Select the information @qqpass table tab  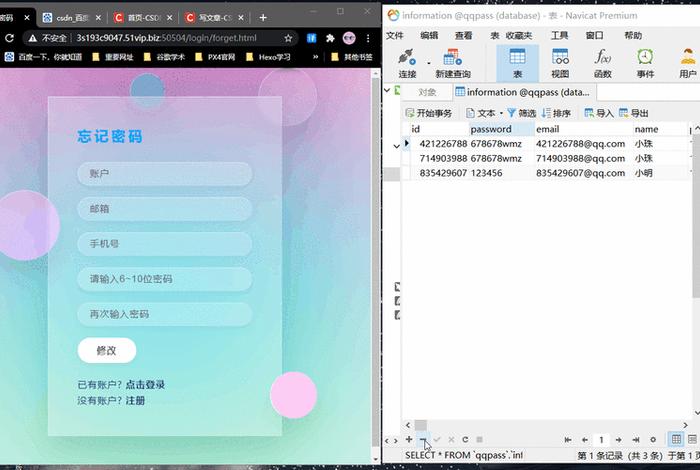coord(525,92)
